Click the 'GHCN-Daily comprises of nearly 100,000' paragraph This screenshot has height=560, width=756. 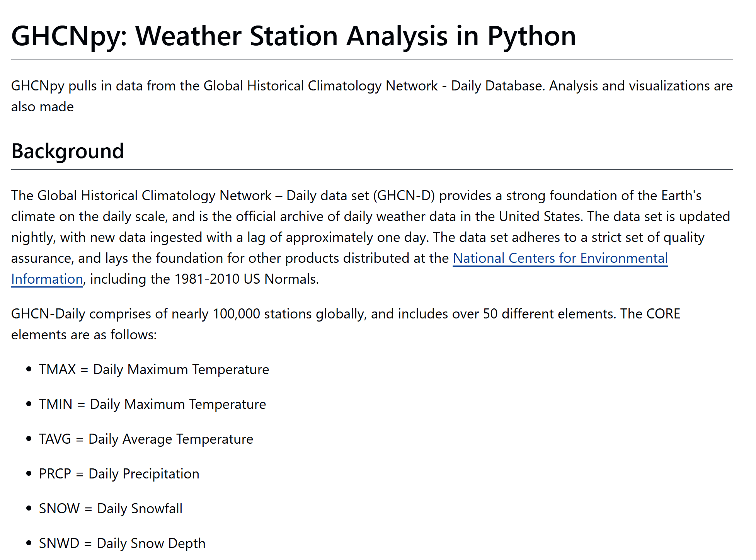pos(346,324)
